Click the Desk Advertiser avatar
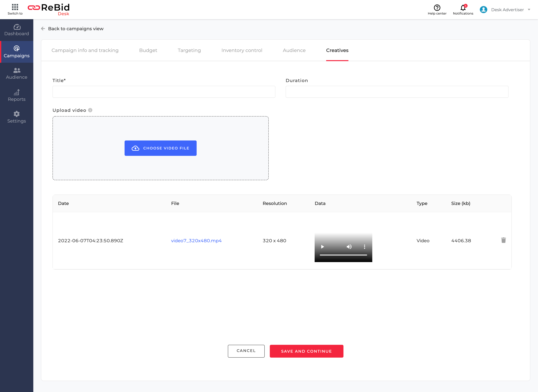The width and height of the screenshot is (538, 392). click(483, 10)
